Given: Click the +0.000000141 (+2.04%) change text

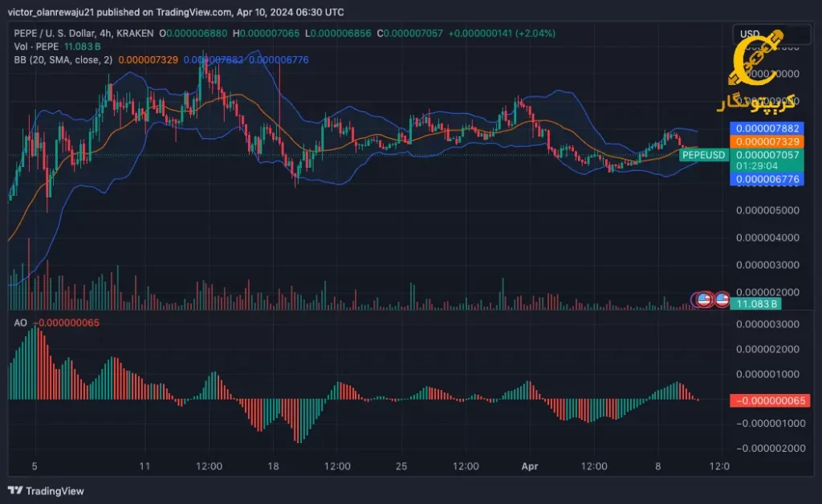Looking at the screenshot, I should coord(502,34).
